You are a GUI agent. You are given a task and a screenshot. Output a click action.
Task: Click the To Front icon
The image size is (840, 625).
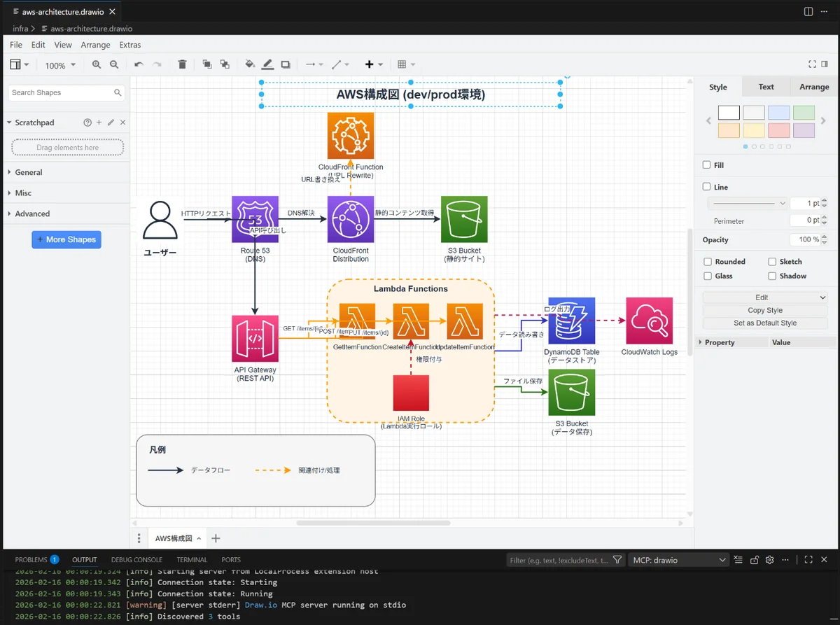pyautogui.click(x=207, y=64)
